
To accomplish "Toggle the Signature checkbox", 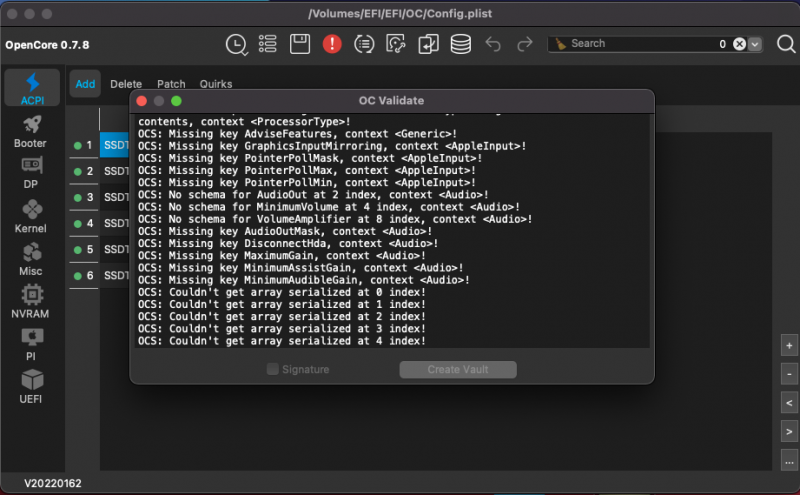I will point(273,370).
